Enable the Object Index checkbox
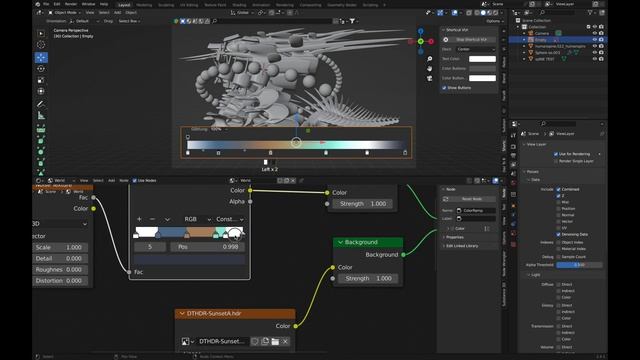 tap(558, 242)
